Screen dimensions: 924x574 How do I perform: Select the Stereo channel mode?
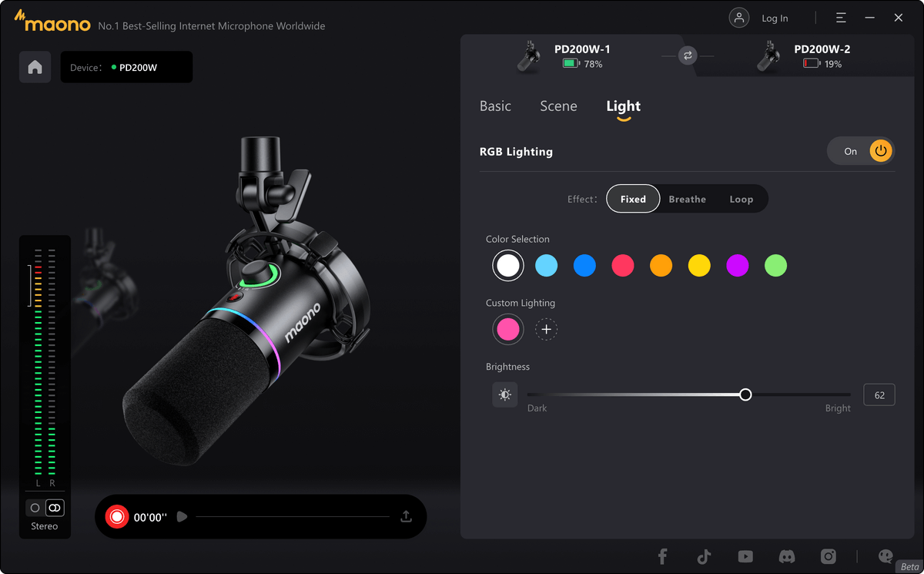[x=55, y=508]
